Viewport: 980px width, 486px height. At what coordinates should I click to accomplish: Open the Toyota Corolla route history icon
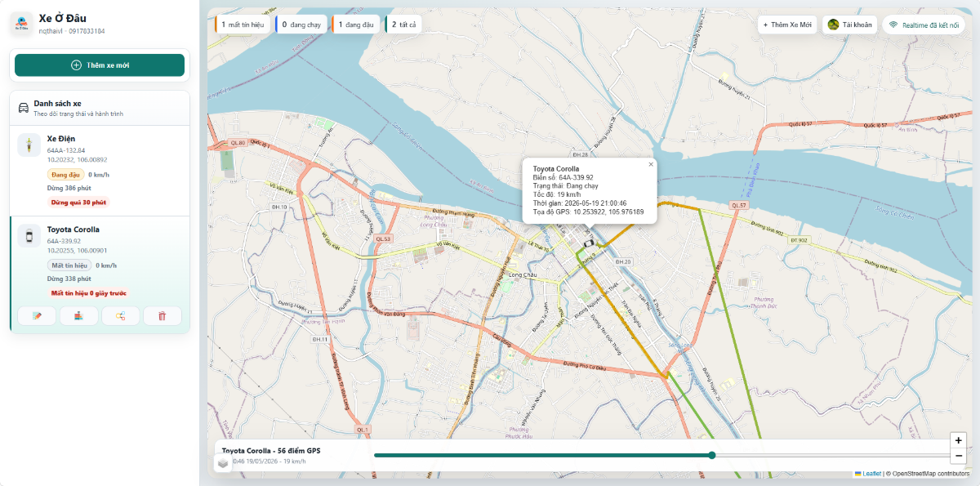(x=78, y=316)
